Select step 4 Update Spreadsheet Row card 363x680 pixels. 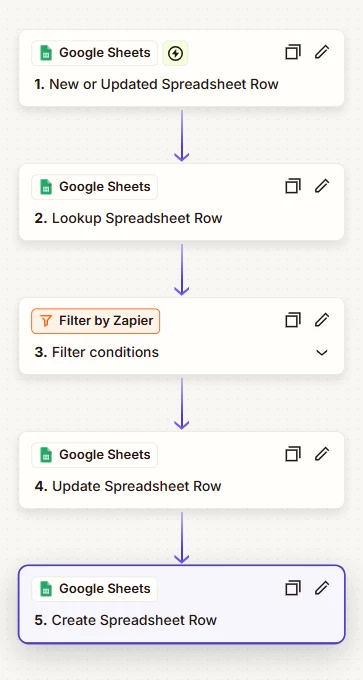tap(181, 470)
